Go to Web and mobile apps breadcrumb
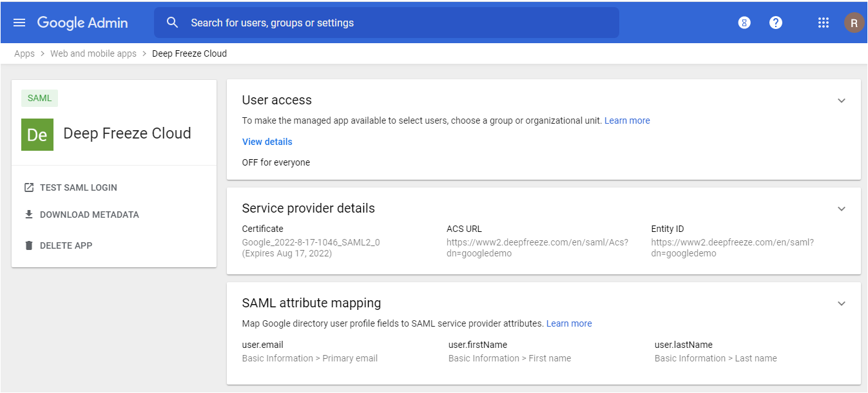This screenshot has width=868, height=393. [93, 53]
